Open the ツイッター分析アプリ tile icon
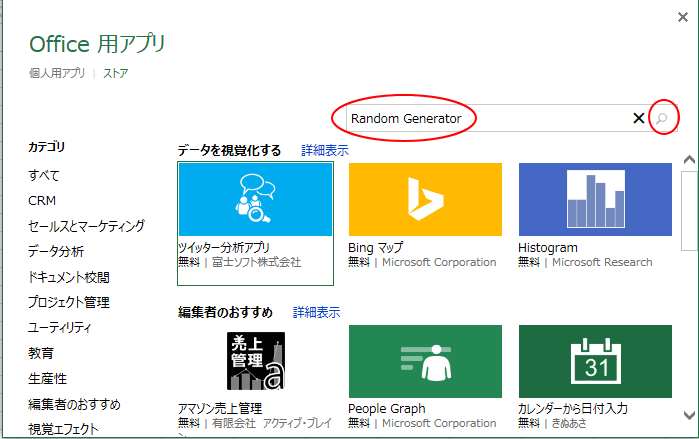Screen dimensions: 699x439 coord(255,199)
